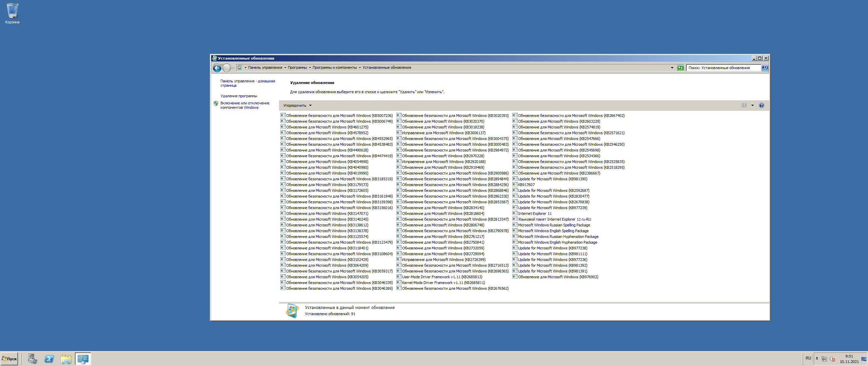Click the greyed Forward arrow button

pyautogui.click(x=226, y=68)
